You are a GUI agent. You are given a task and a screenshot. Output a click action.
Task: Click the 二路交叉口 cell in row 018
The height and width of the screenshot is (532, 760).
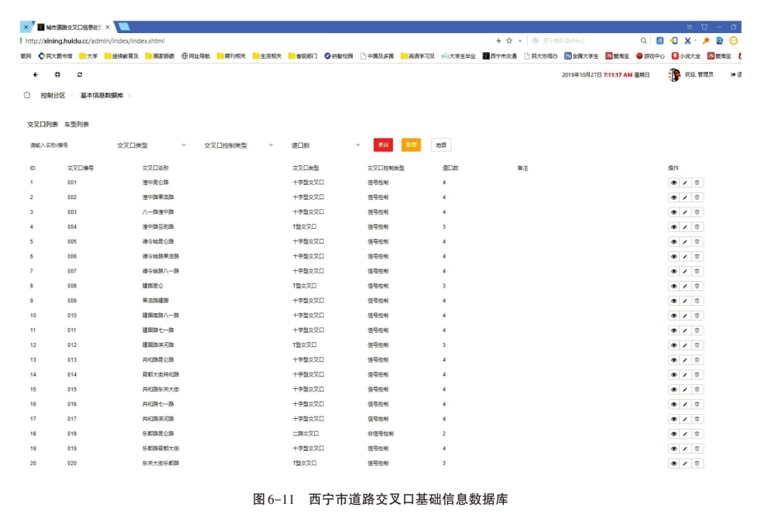pos(306,434)
